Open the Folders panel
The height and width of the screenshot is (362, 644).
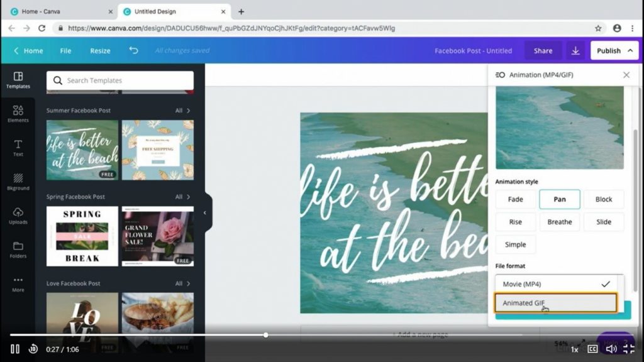[x=18, y=250]
